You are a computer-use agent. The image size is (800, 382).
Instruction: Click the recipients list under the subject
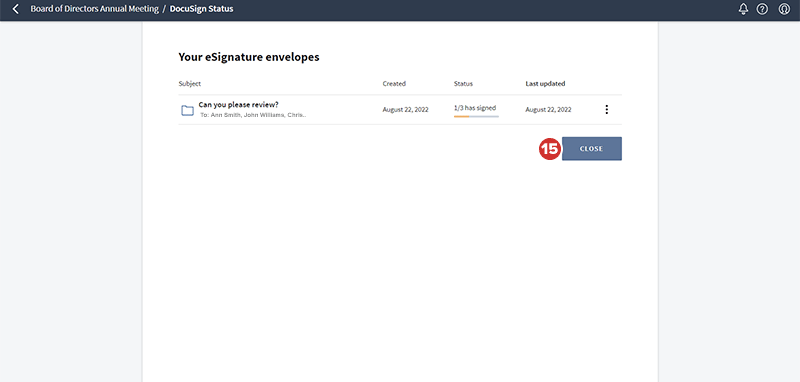[x=253, y=115]
